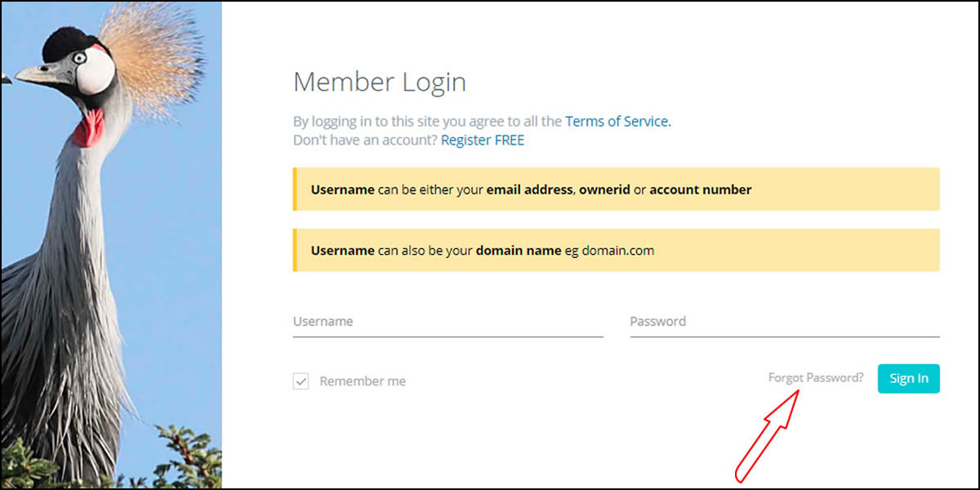Focus the Username input field
This screenshot has width=980, height=490.
[x=448, y=322]
